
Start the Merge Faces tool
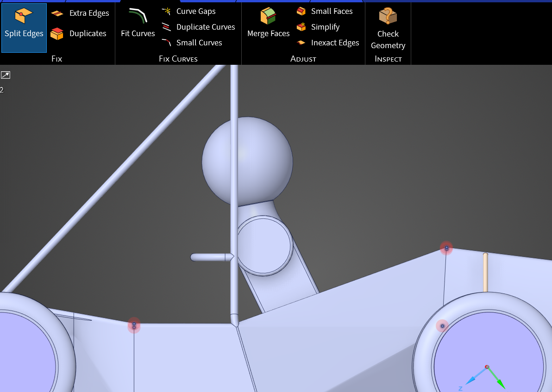coord(268,23)
